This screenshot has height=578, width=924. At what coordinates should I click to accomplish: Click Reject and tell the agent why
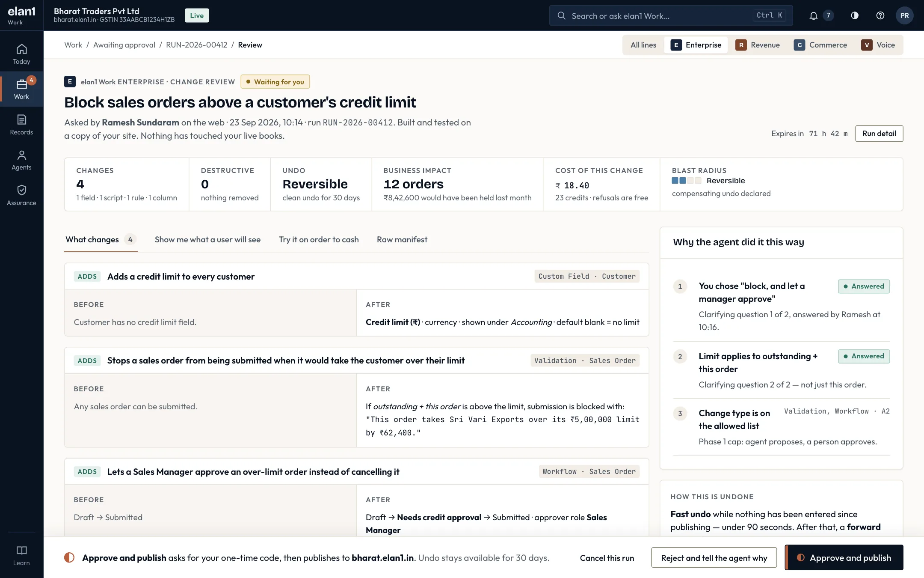(714, 557)
